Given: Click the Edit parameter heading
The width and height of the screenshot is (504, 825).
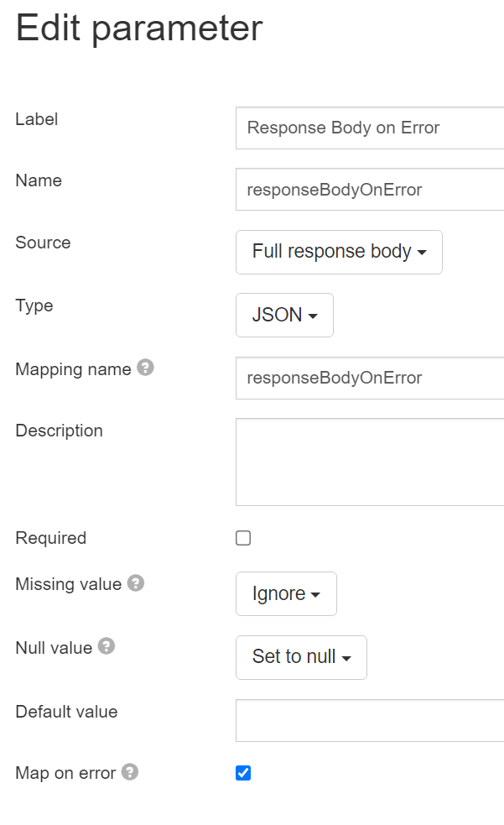Looking at the screenshot, I should [139, 29].
